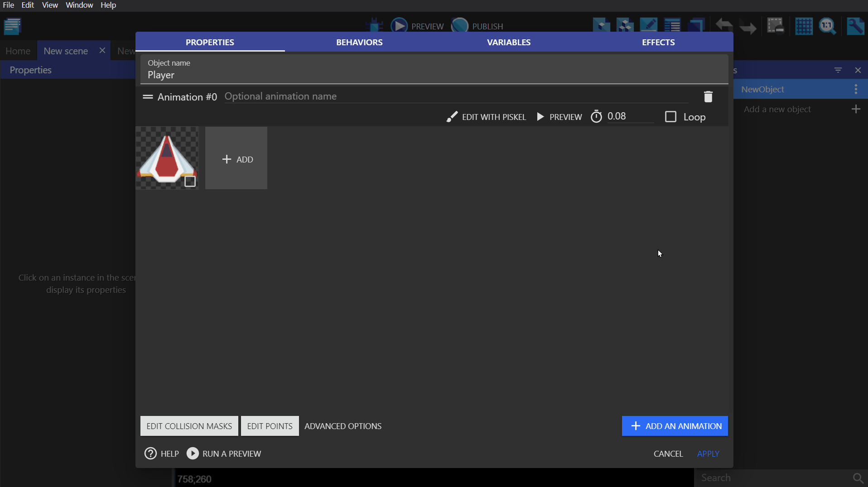Open the objects panel filter menu
Viewport: 868px width, 487px height.
click(838, 70)
